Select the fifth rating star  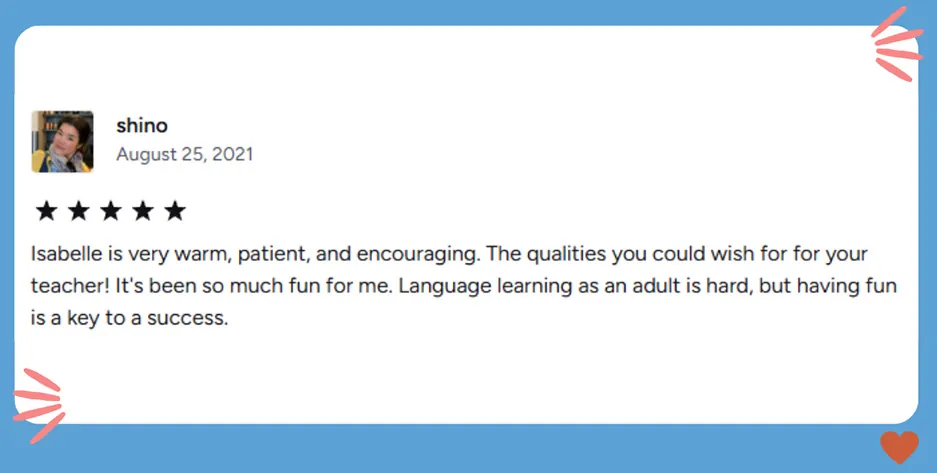click(x=175, y=211)
